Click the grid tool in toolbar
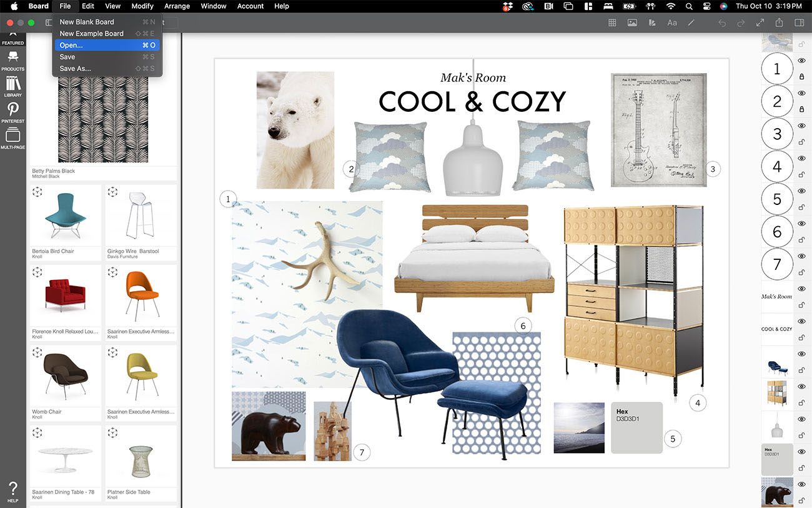The image size is (812, 508). click(612, 22)
